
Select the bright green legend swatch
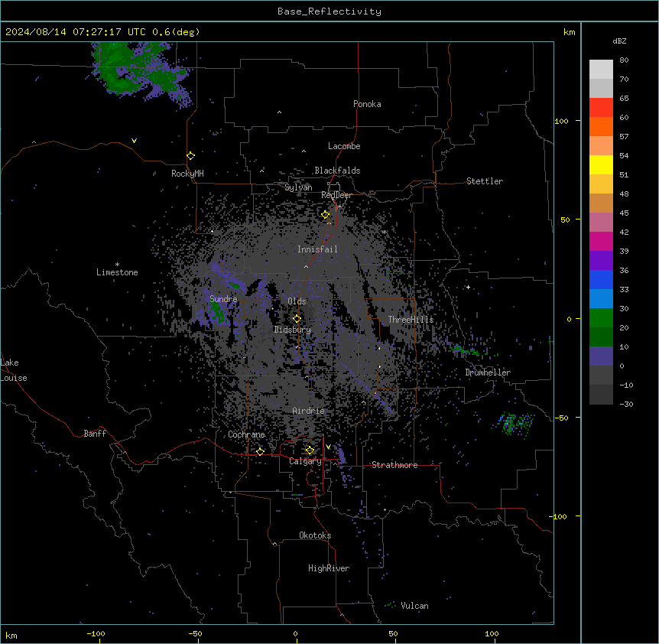601,318
